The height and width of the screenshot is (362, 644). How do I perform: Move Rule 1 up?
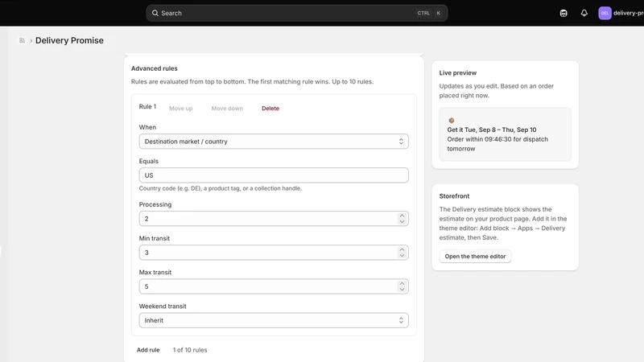pos(180,109)
